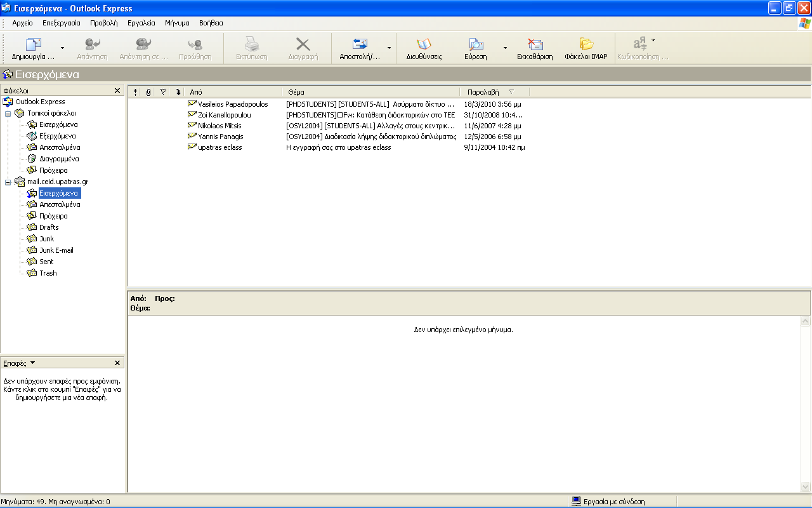Select Διαγραμμένα deleted items folder
Image resolution: width=812 pixels, height=508 pixels.
pyautogui.click(x=59, y=159)
